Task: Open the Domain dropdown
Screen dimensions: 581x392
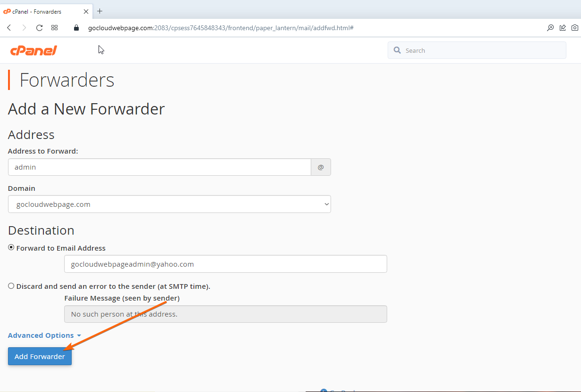Action: click(x=169, y=204)
